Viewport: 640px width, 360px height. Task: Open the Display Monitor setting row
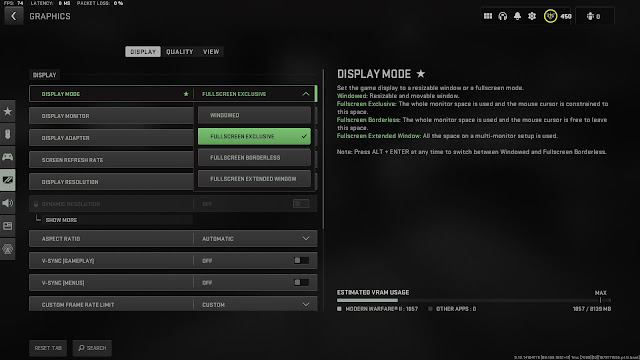point(111,116)
